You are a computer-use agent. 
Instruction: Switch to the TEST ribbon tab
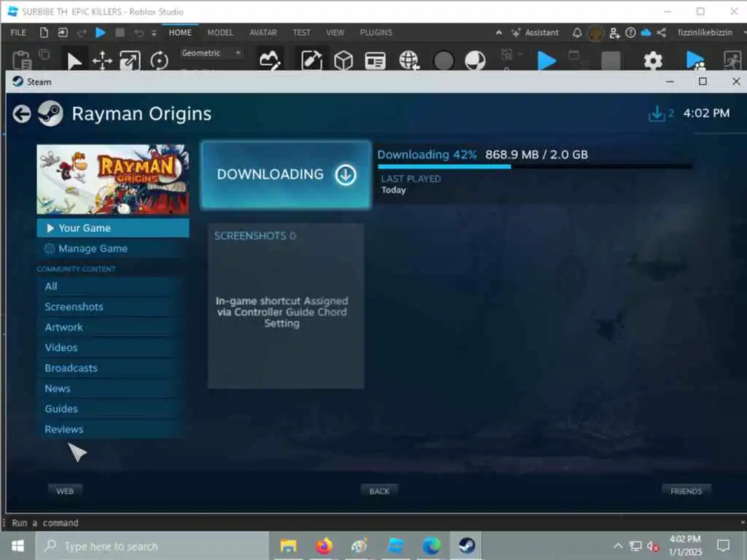pos(301,32)
